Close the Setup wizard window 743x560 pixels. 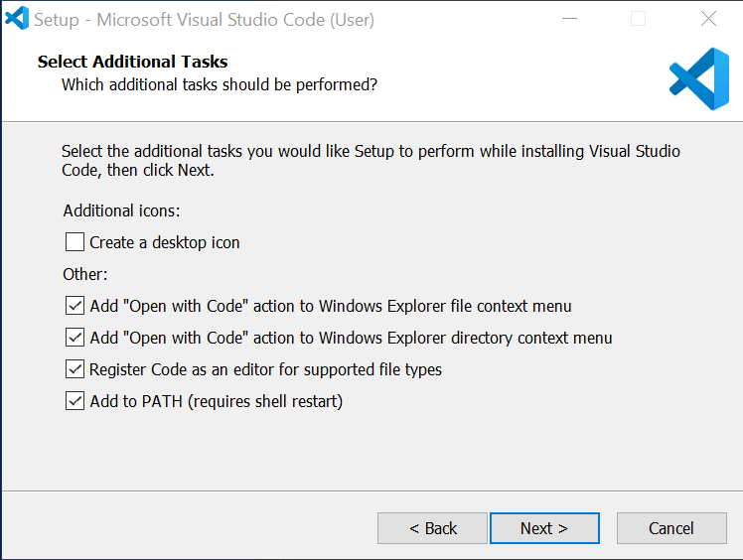pyautogui.click(x=708, y=18)
